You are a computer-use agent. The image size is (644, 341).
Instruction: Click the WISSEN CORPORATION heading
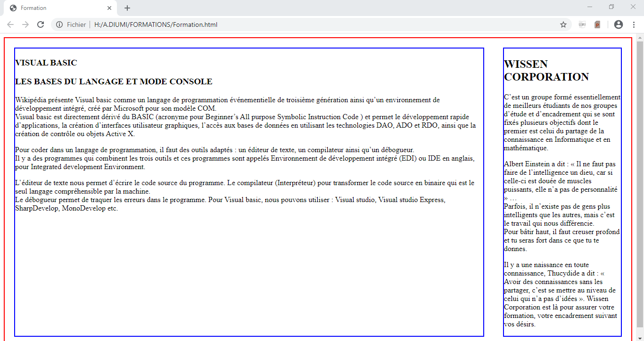(x=546, y=71)
